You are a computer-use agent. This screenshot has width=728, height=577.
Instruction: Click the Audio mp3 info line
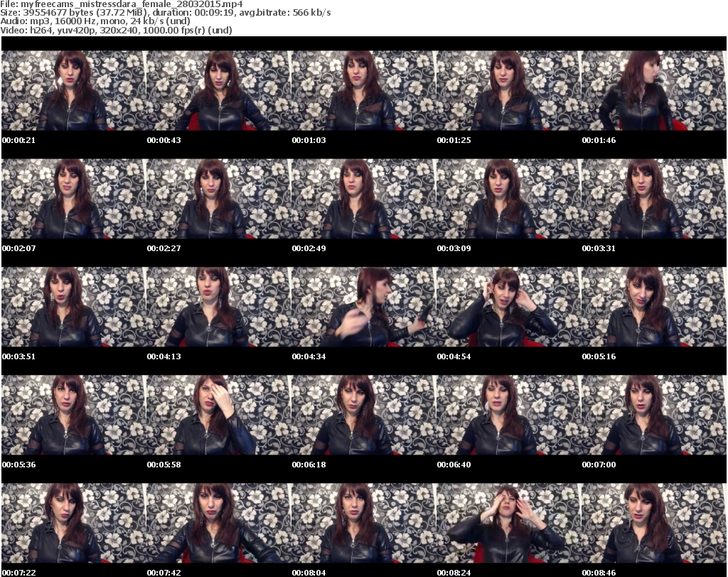pos(95,21)
